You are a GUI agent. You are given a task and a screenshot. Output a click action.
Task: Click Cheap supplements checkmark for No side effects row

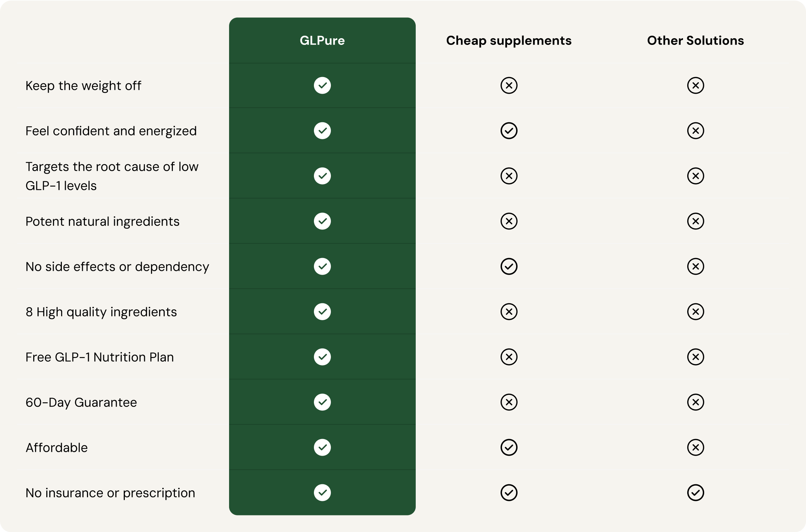tap(509, 267)
